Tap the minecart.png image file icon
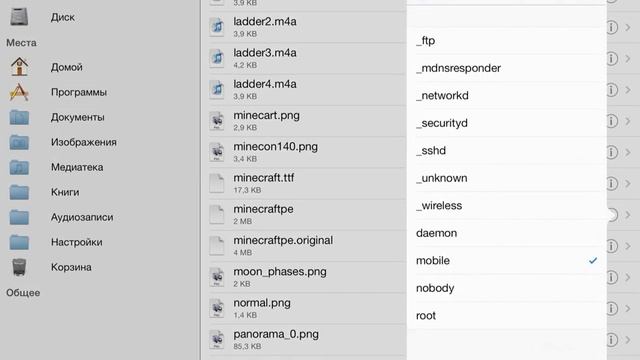This screenshot has height=360, width=640. click(217, 121)
